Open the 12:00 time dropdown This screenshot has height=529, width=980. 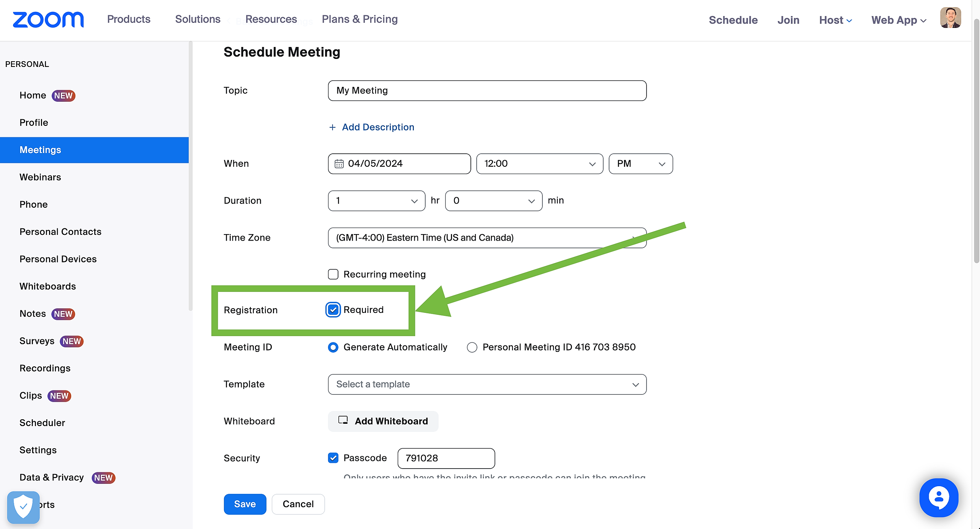coord(539,164)
